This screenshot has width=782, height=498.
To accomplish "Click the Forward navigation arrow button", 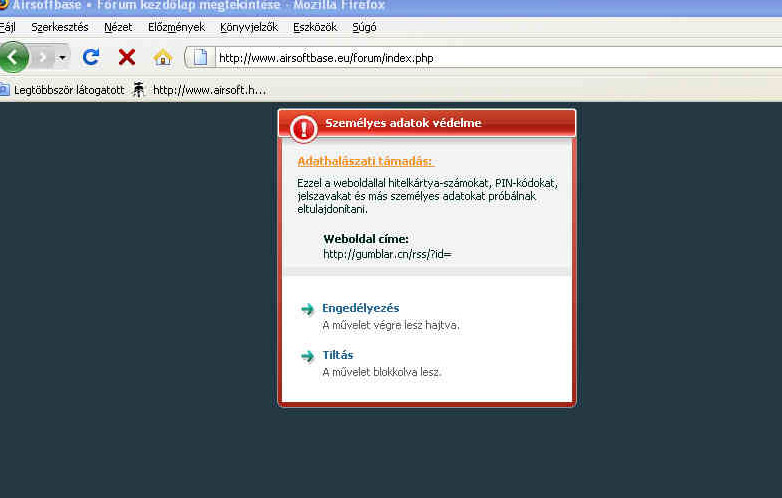I will click(43, 57).
